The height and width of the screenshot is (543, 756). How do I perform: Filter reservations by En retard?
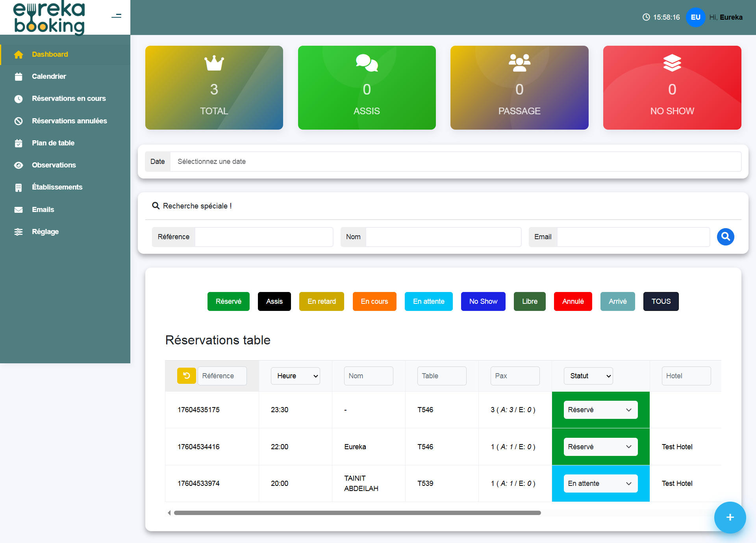322,301
